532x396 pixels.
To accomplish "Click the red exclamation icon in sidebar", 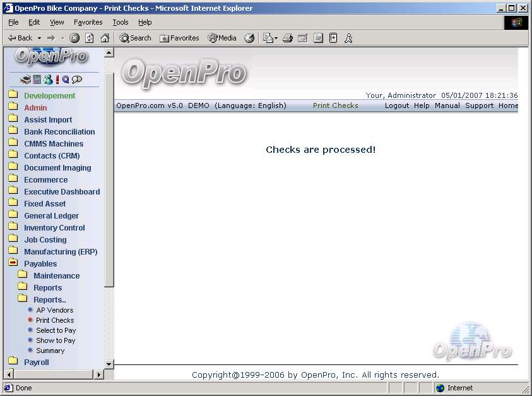I will (x=57, y=80).
